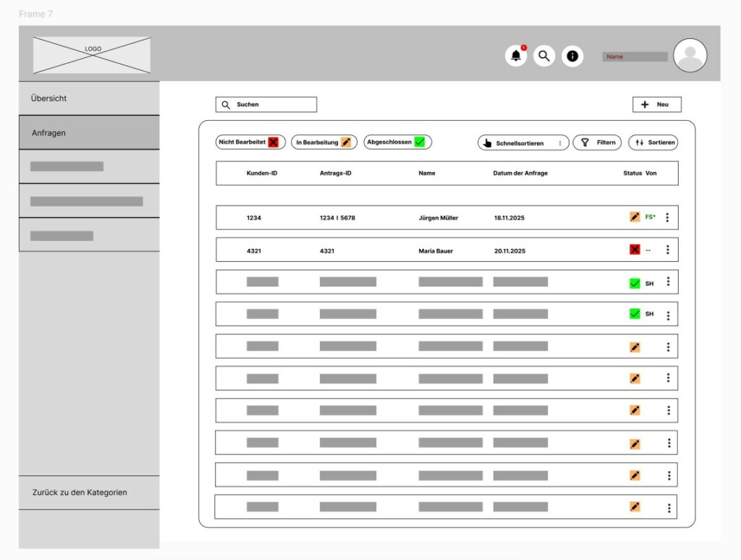This screenshot has width=741, height=560.
Task: Open the info icon in header
Action: tap(572, 56)
